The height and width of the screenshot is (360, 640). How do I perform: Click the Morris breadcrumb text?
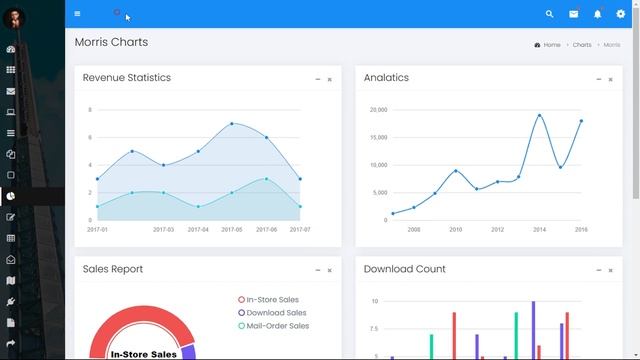pos(612,45)
